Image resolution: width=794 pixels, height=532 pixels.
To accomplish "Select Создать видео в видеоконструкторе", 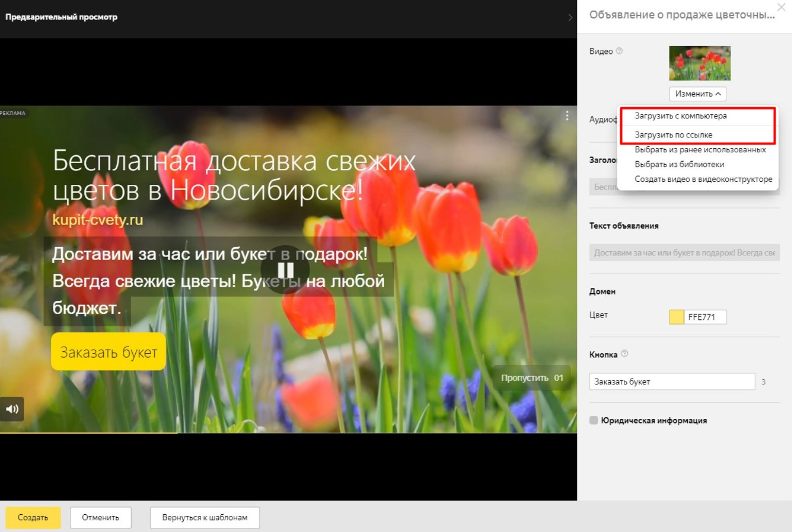I will point(703,180).
